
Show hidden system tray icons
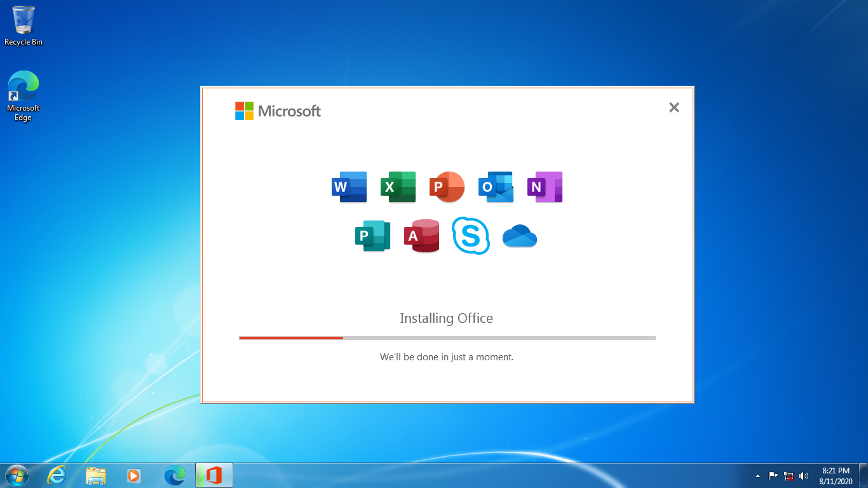(x=757, y=476)
